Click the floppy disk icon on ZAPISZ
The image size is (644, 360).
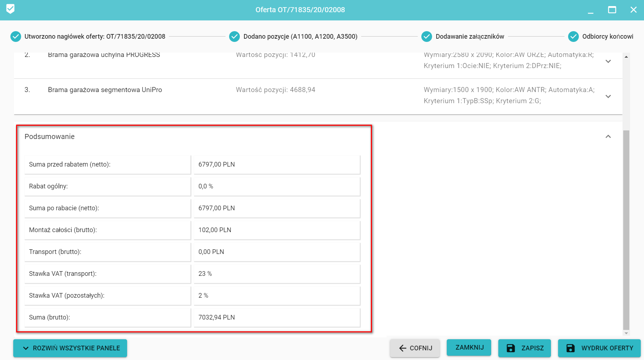click(x=511, y=348)
